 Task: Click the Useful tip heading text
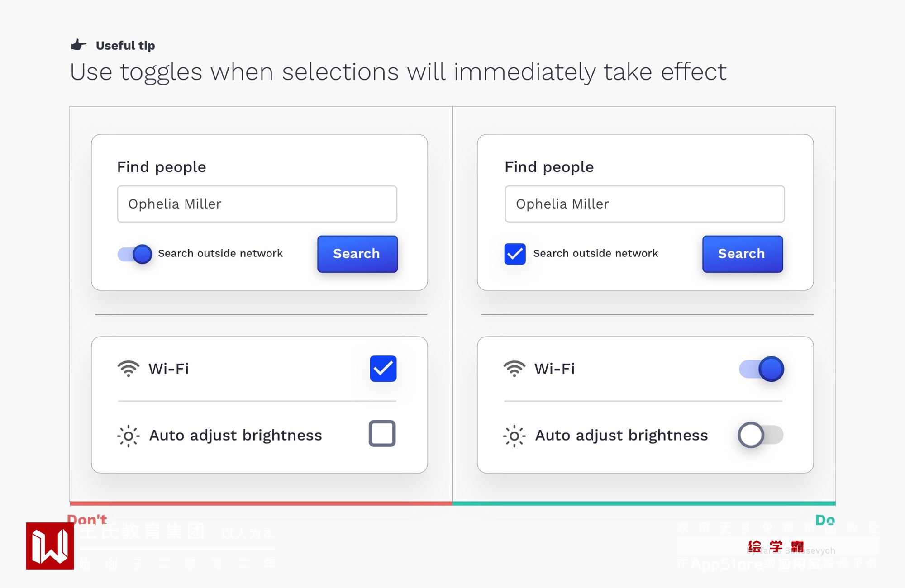click(x=125, y=46)
